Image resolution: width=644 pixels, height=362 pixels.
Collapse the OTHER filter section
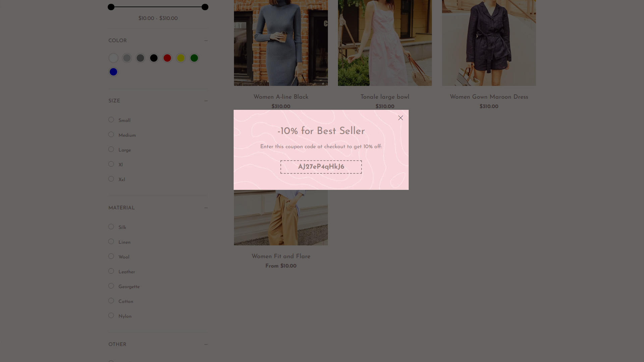click(x=206, y=345)
